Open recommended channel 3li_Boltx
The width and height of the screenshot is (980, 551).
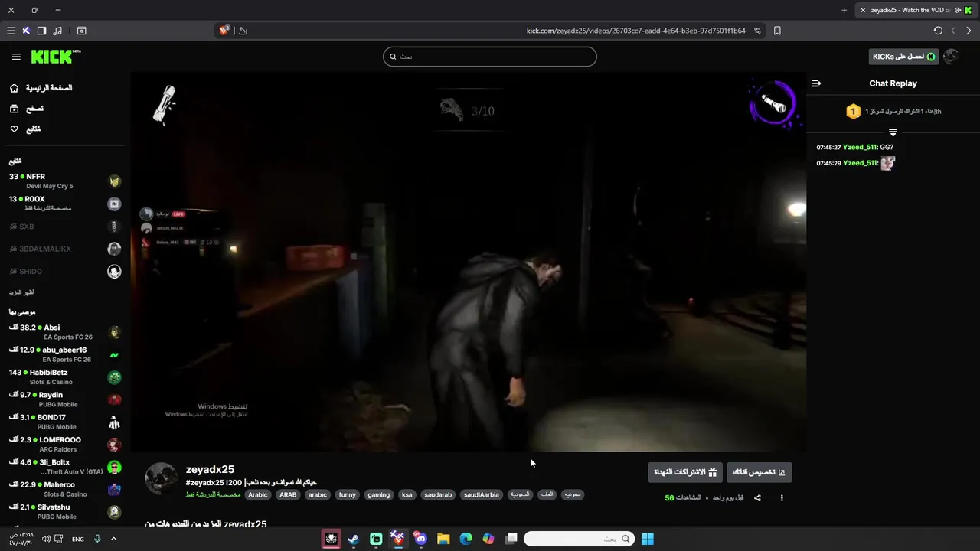tap(65, 467)
